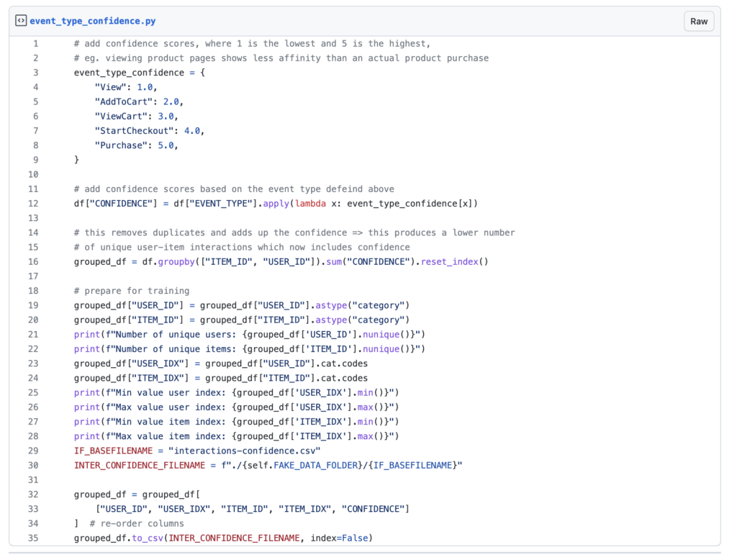Select line number 35 with the to_csv call
Viewport: 737px width, 560px height.
click(x=33, y=538)
